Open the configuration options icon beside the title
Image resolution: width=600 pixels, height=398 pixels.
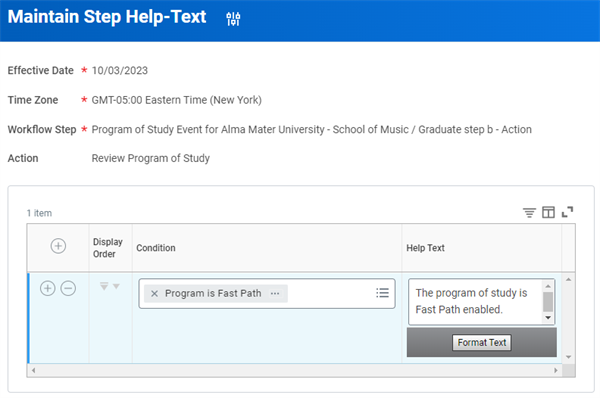click(233, 18)
